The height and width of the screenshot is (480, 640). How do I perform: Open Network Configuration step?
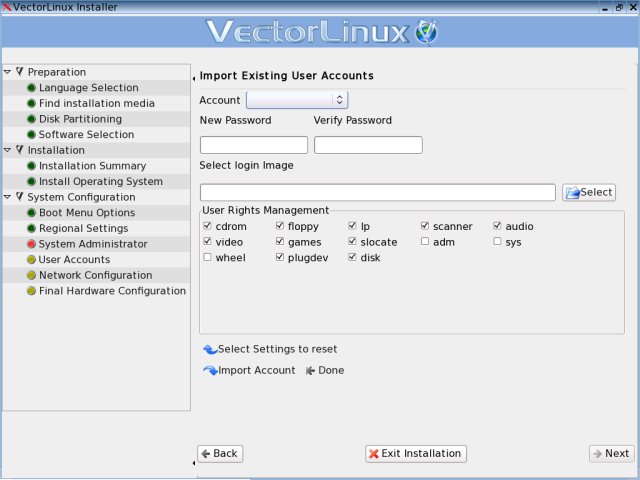[x=96, y=275]
